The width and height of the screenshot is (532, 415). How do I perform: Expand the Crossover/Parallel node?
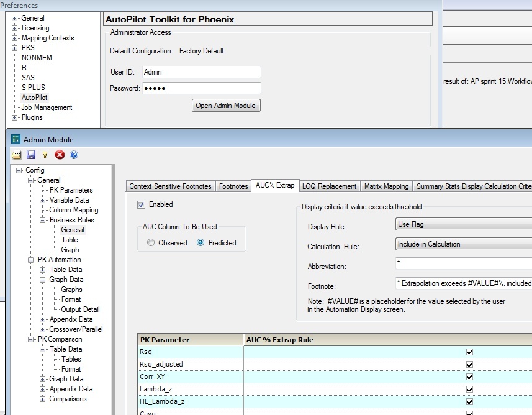(42, 329)
